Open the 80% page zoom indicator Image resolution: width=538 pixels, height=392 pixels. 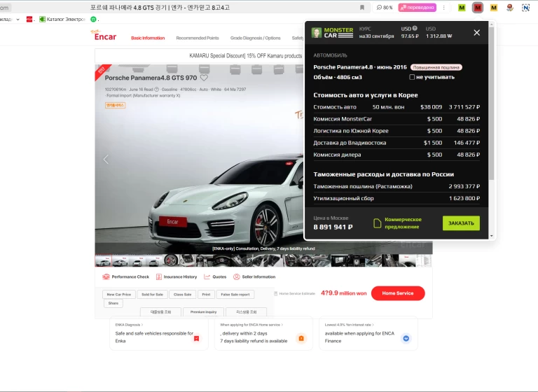385,8
